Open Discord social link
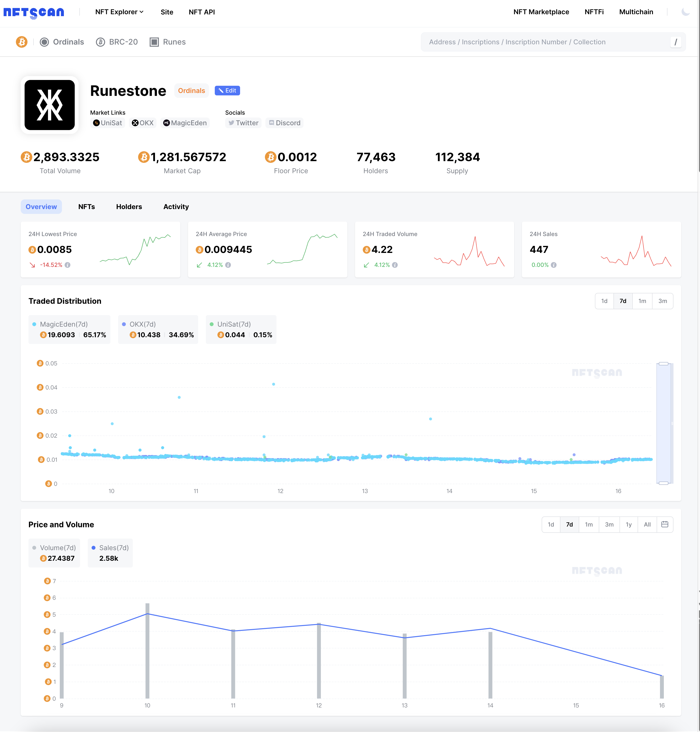Screen dimensions: 700x732 pyautogui.click(x=284, y=123)
